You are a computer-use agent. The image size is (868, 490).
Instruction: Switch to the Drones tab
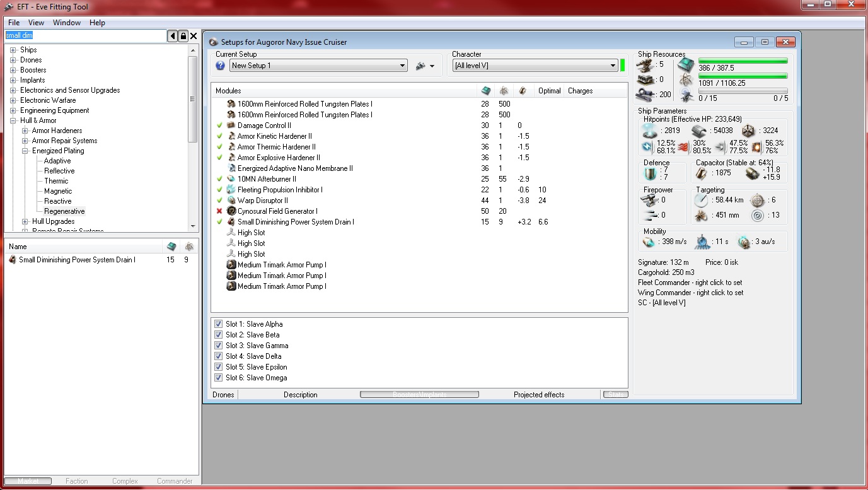click(223, 395)
